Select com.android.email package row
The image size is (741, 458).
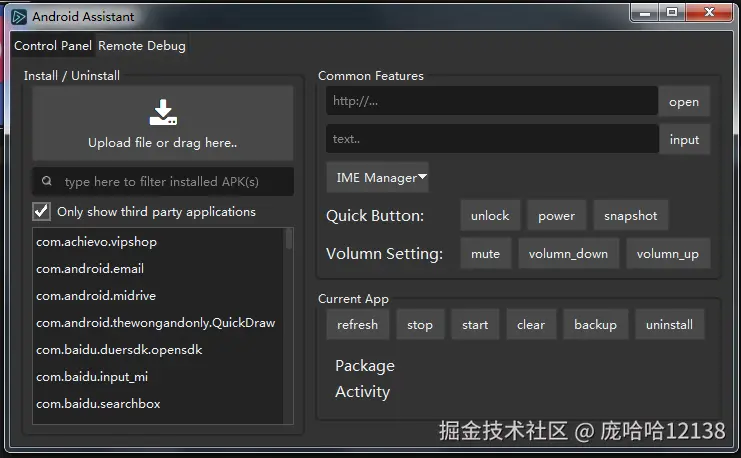[x=157, y=269]
